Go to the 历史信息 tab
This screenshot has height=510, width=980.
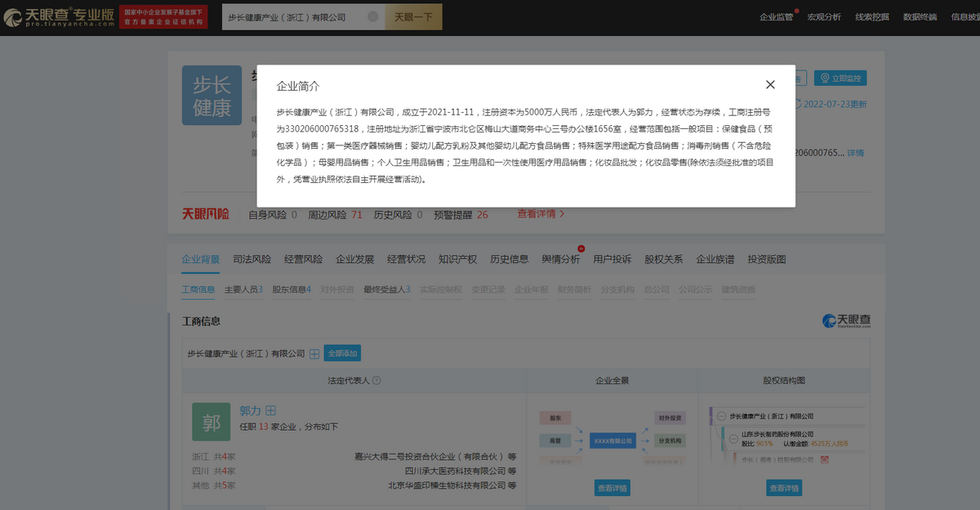[509, 260]
